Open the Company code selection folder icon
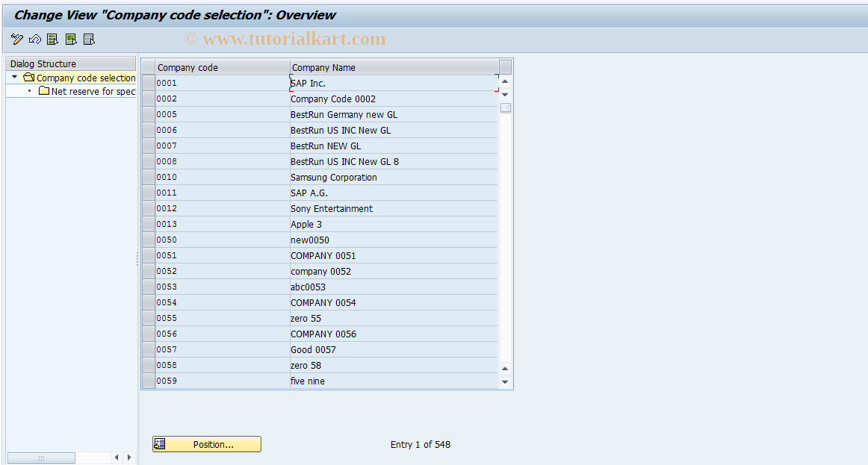Viewport: 868px width, 465px height. click(29, 78)
